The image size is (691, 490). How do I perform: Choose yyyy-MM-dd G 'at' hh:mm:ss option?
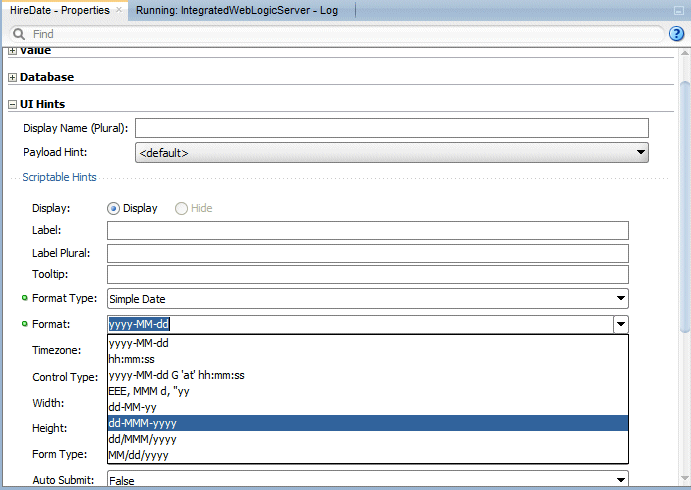pos(368,375)
